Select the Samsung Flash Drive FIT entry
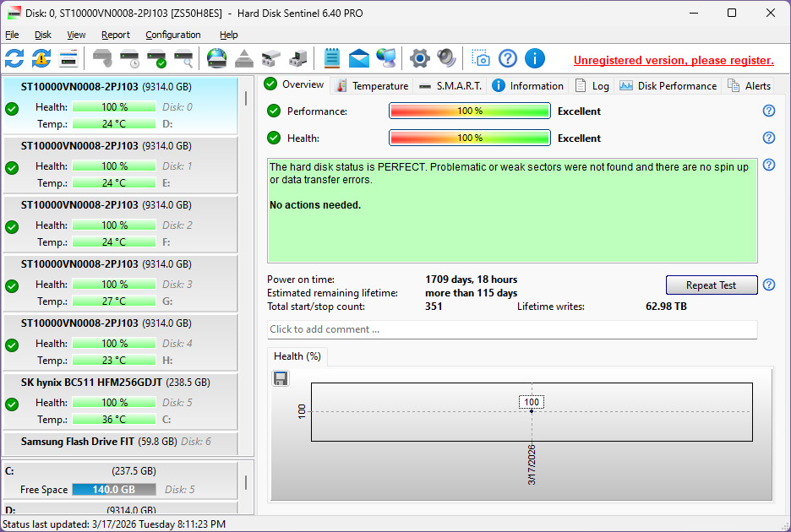The width and height of the screenshot is (791, 532). pyautogui.click(x=121, y=442)
